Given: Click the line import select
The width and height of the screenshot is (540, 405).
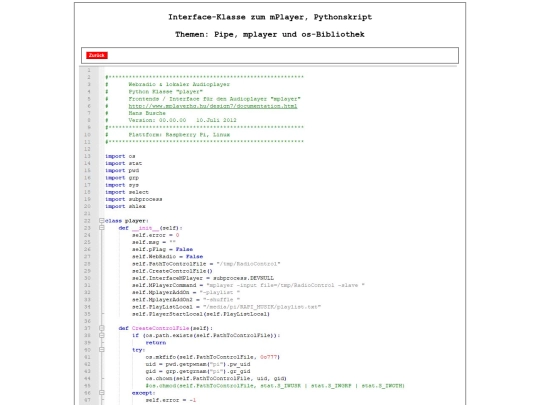Looking at the screenshot, I should 127,192.
